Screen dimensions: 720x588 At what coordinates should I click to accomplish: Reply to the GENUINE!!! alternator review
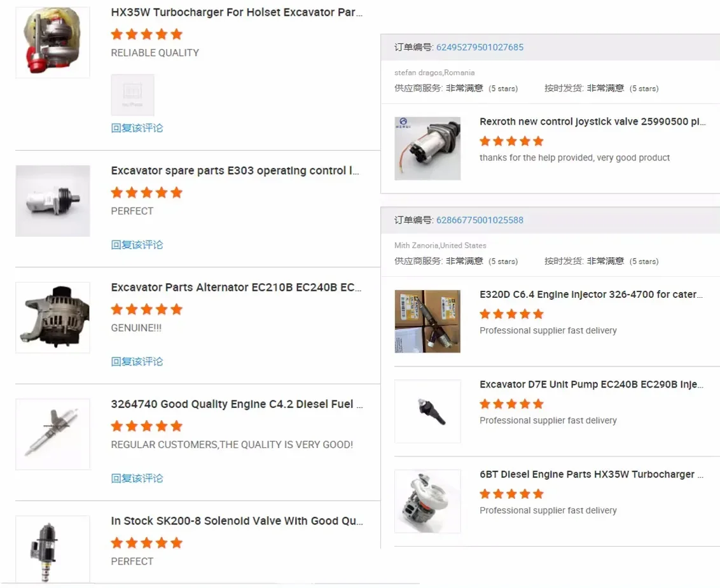(137, 361)
